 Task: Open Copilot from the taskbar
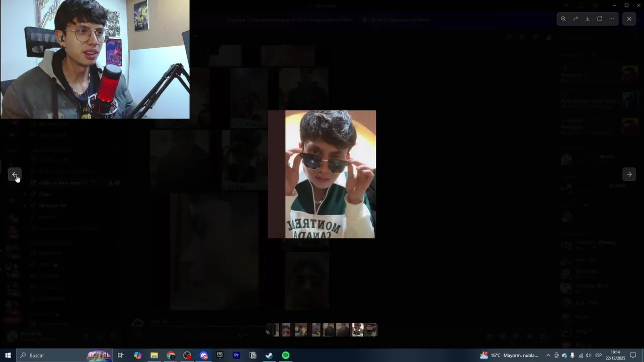138,355
